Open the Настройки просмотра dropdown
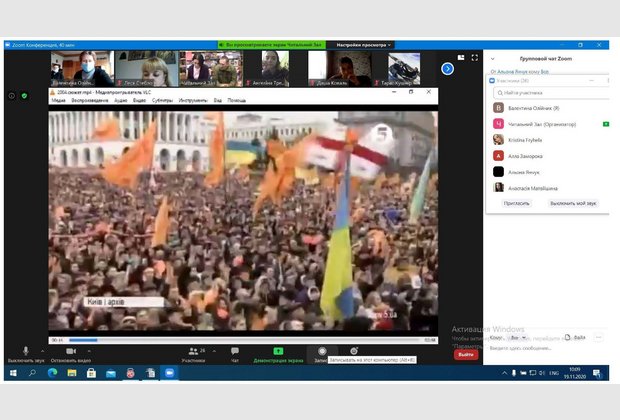Screen dimensions: 620x420 (x=363, y=45)
